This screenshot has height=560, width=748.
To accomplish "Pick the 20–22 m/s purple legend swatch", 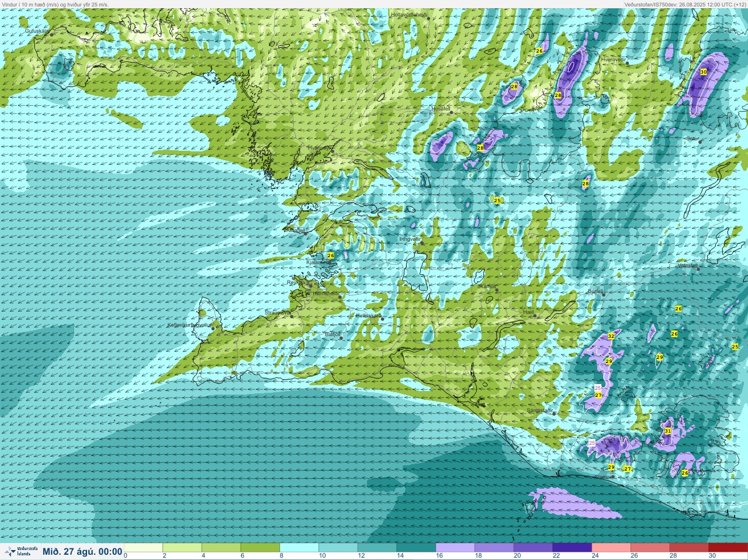I will coord(533,548).
